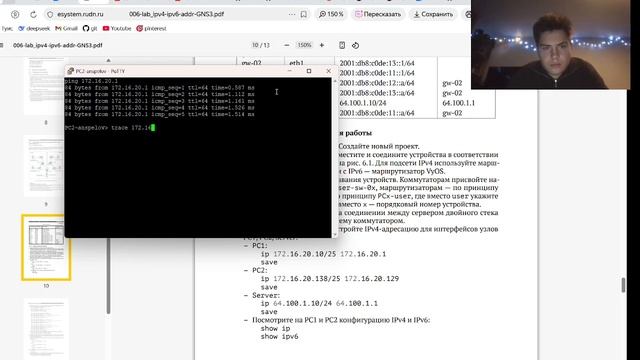This screenshot has height=360, width=640.
Task: Click the Пересказать button
Action: tap(378, 14)
